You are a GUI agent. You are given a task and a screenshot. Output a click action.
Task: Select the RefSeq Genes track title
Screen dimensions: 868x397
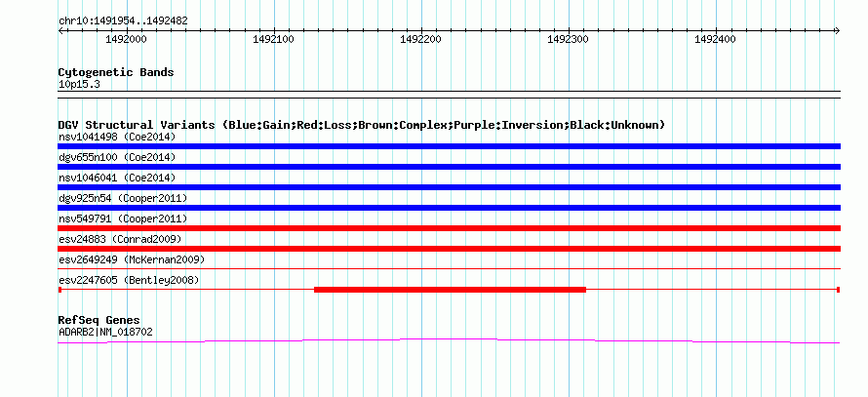coord(99,321)
